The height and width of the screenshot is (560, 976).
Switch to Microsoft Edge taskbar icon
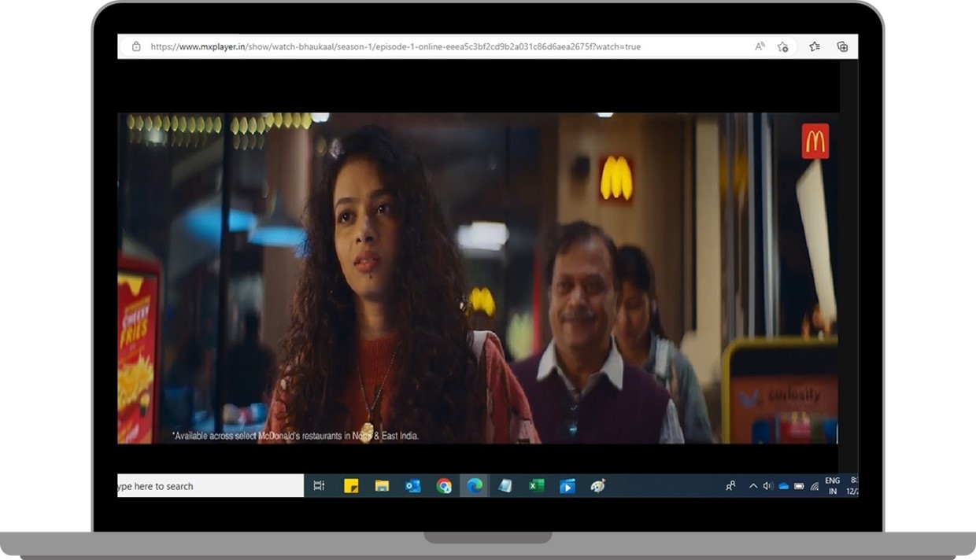(475, 486)
